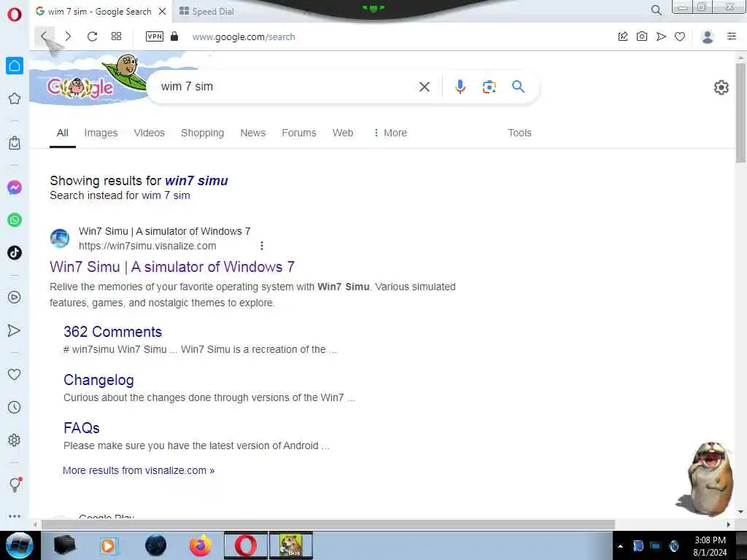
Task: Open the FAQs sitelink
Action: pyautogui.click(x=82, y=428)
